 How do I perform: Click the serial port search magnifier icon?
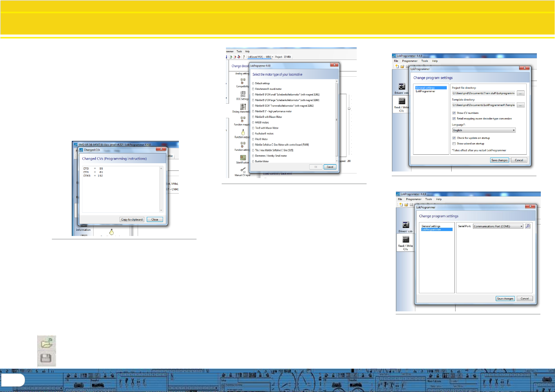(x=528, y=226)
